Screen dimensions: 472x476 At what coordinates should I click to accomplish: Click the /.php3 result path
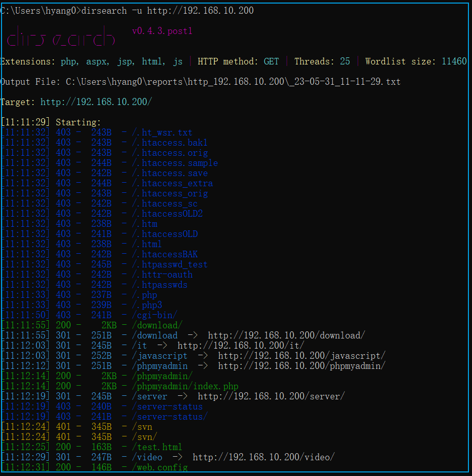[x=147, y=305]
